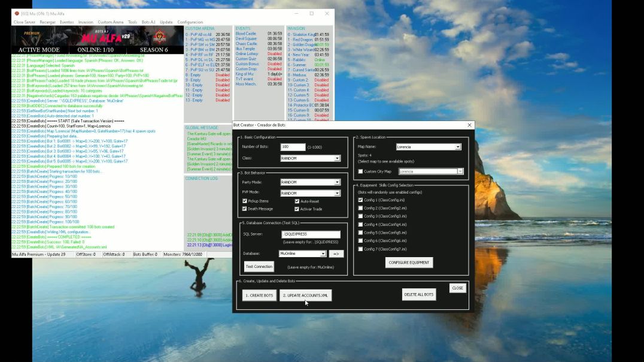This screenshot has width=644, height=362.
Task: Click the ONLINE: 1/10 banner text
Action: click(x=95, y=50)
